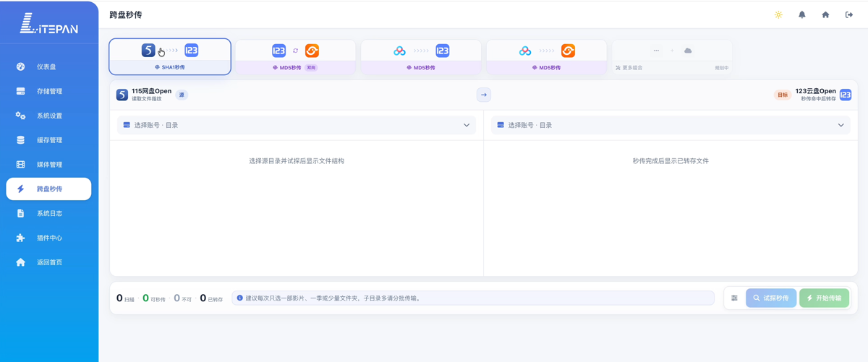Click the source dropdown chevron arrow
Image resolution: width=868 pixels, height=362 pixels.
point(467,125)
